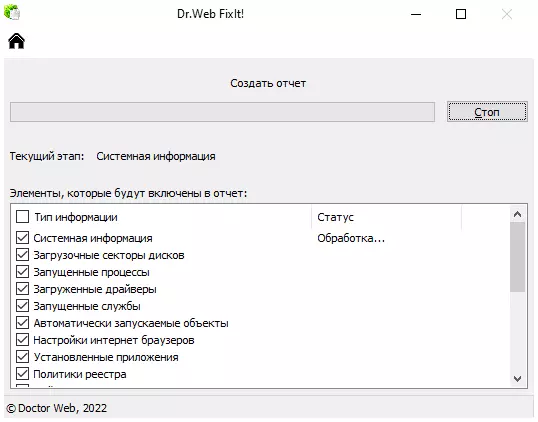Uncheck Установленные приложения checkbox

point(23,356)
